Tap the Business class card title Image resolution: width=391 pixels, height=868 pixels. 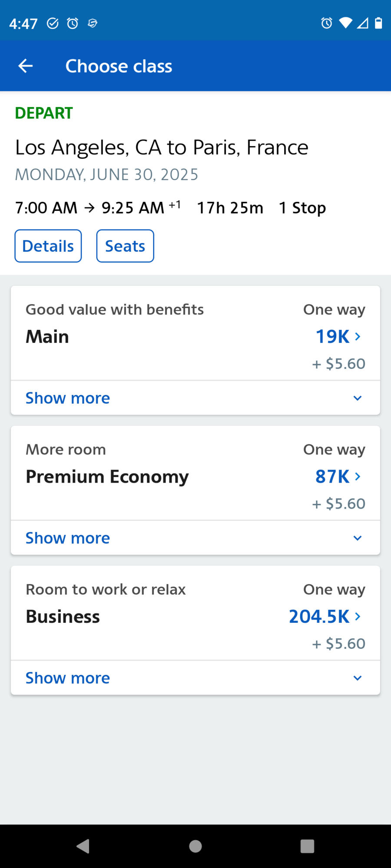[x=63, y=616]
